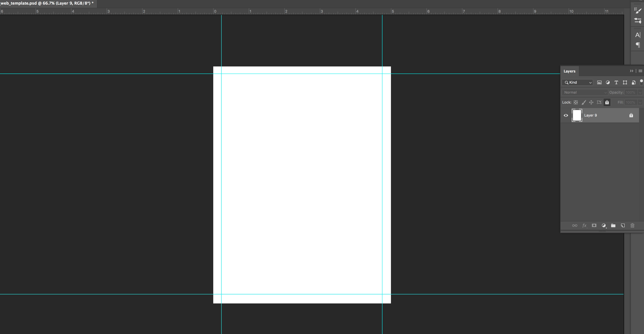Viewport: 644px width, 334px height.
Task: Open the Paragraph panel icon
Action: pyautogui.click(x=638, y=45)
